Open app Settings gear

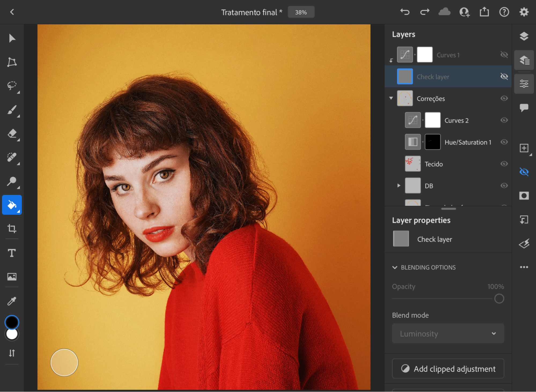pos(524,12)
